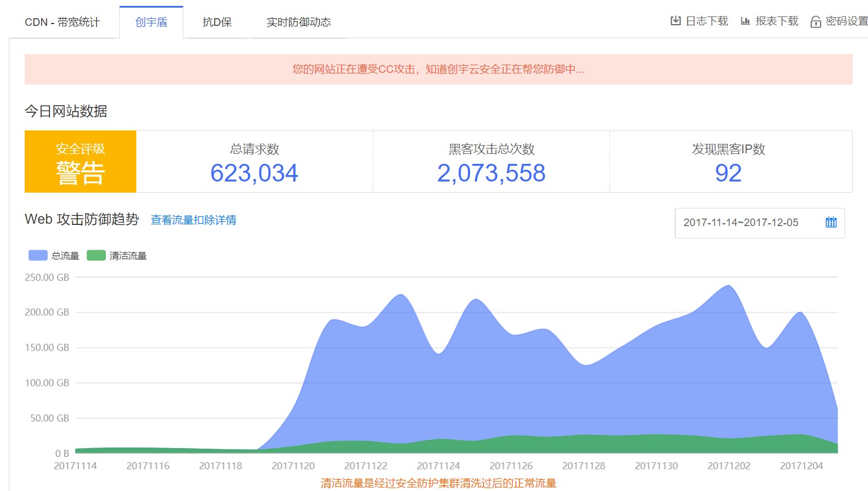Select the 创宇盾 tab
The height and width of the screenshot is (491, 868).
click(152, 22)
